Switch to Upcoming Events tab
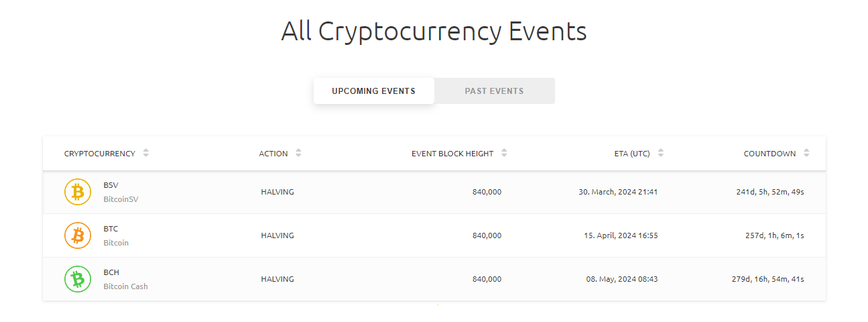 [373, 91]
